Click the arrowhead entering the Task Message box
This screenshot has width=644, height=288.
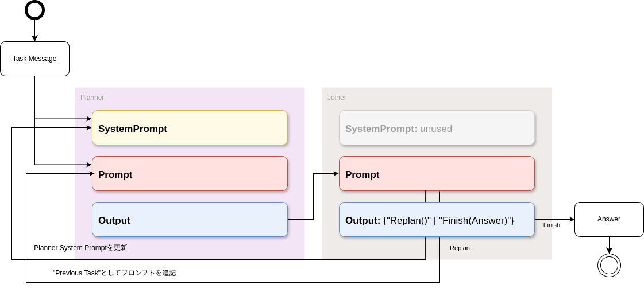click(x=34, y=38)
